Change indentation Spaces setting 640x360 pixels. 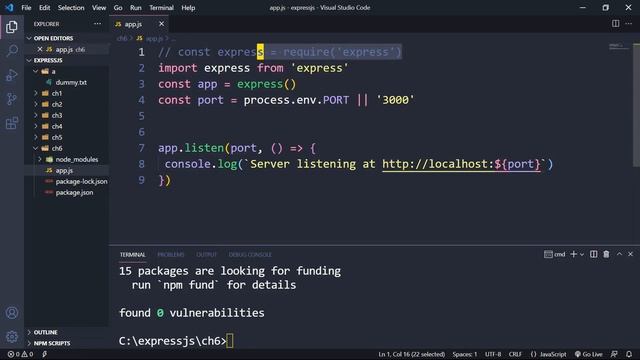(x=464, y=354)
